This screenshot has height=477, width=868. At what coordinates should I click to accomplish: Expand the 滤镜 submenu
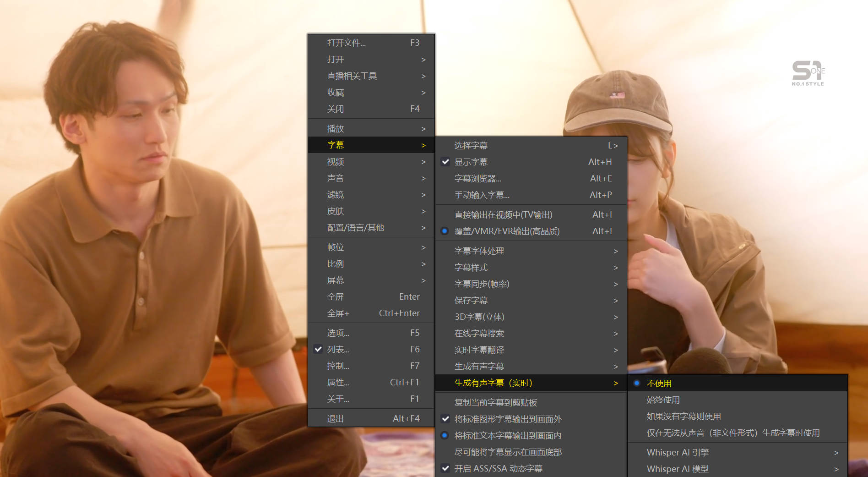(x=371, y=195)
